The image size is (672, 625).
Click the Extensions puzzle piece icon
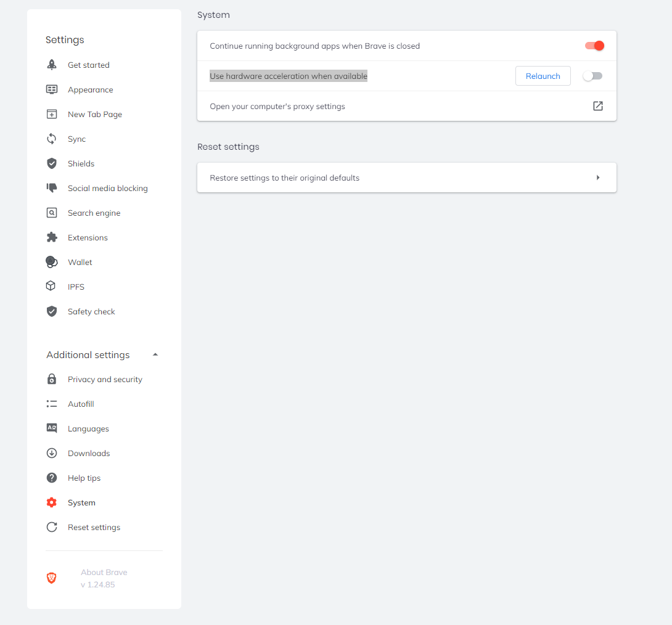tap(51, 237)
